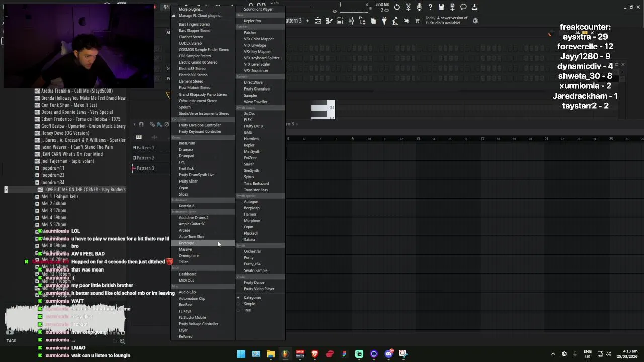The image size is (644, 362).
Task: Choose Automation Clip from Misc section
Action: click(x=192, y=299)
